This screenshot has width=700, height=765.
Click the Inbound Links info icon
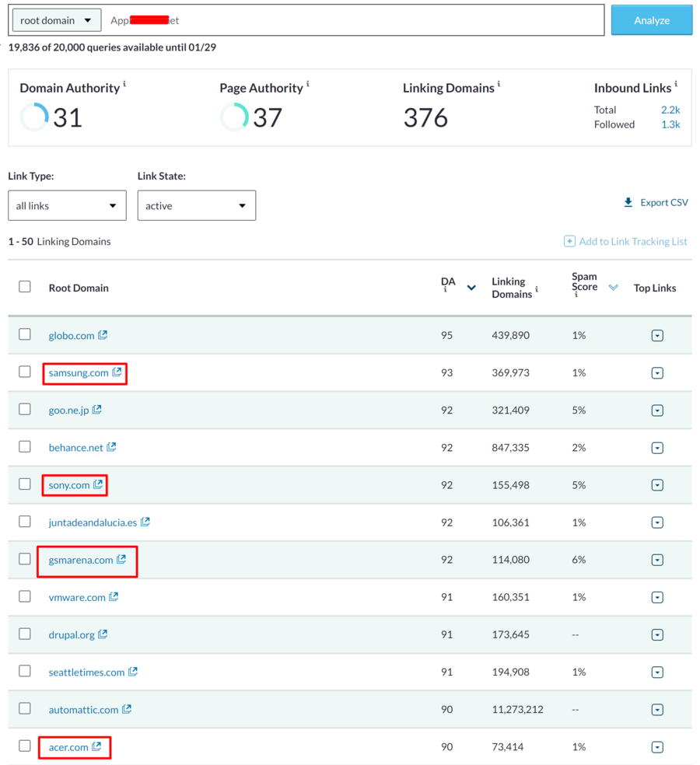click(676, 84)
